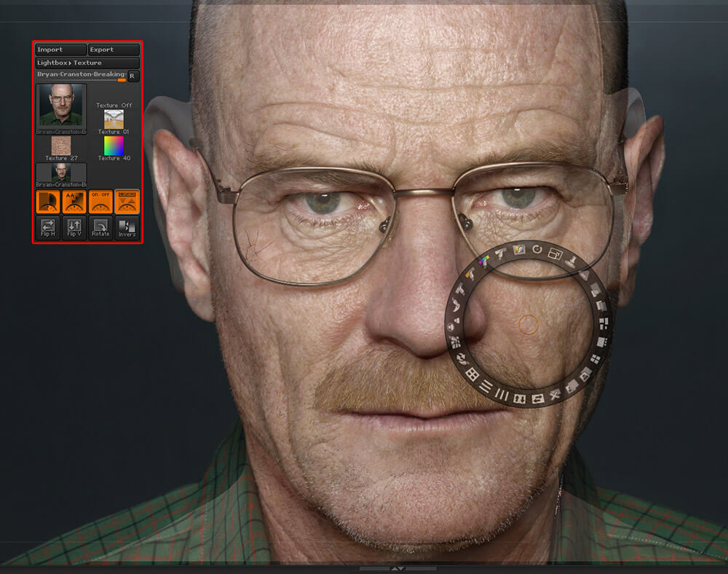Click the Tile Unified small-squares dial icon
Viewport: 728px width, 574px height.
(596, 359)
